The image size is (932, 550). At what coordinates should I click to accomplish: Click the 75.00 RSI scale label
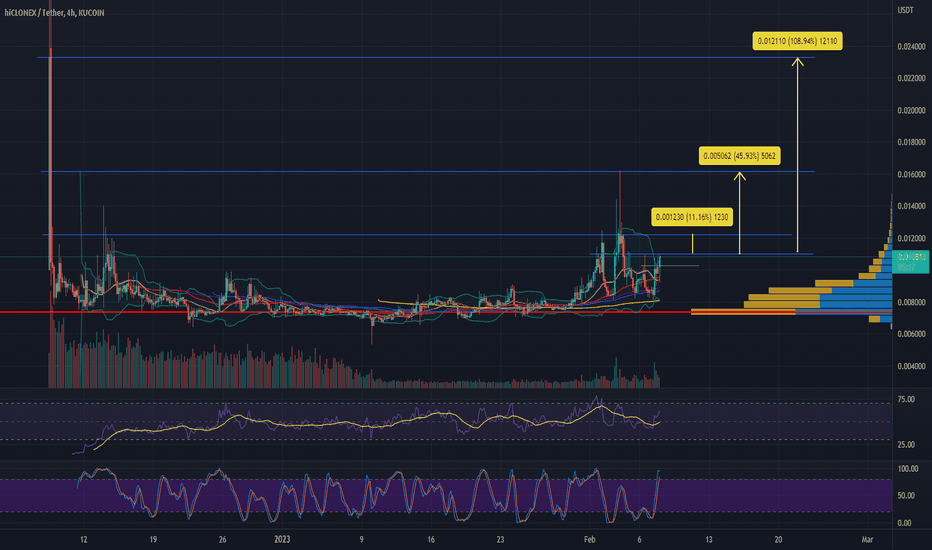[906, 400]
